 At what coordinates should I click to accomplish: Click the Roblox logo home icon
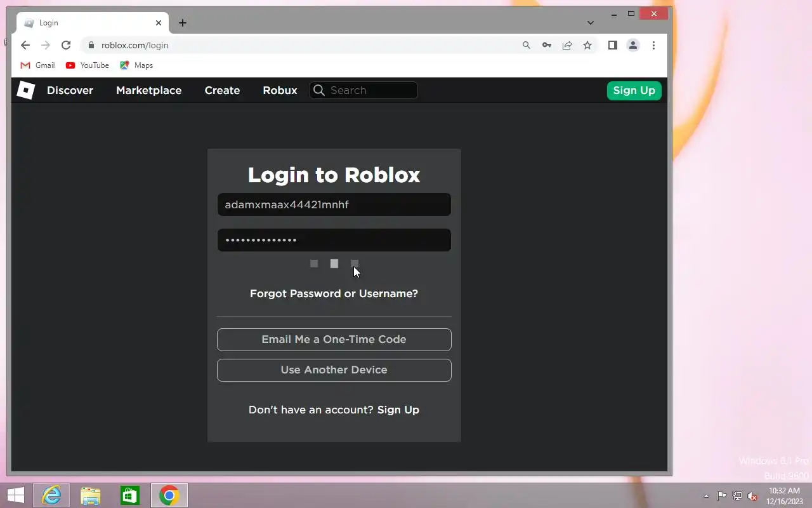click(25, 90)
